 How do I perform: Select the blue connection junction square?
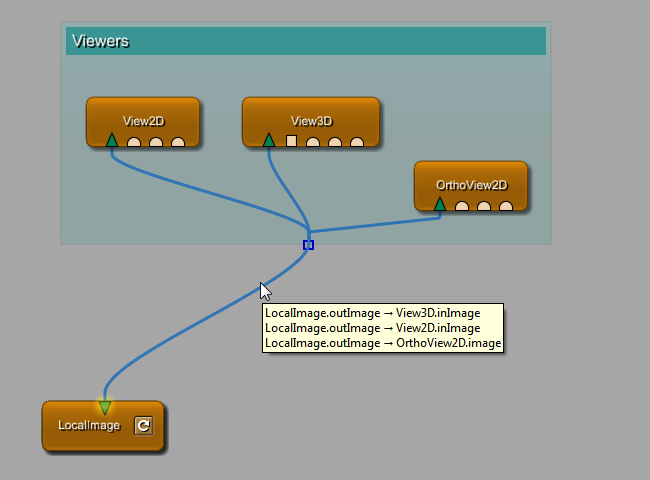(308, 245)
